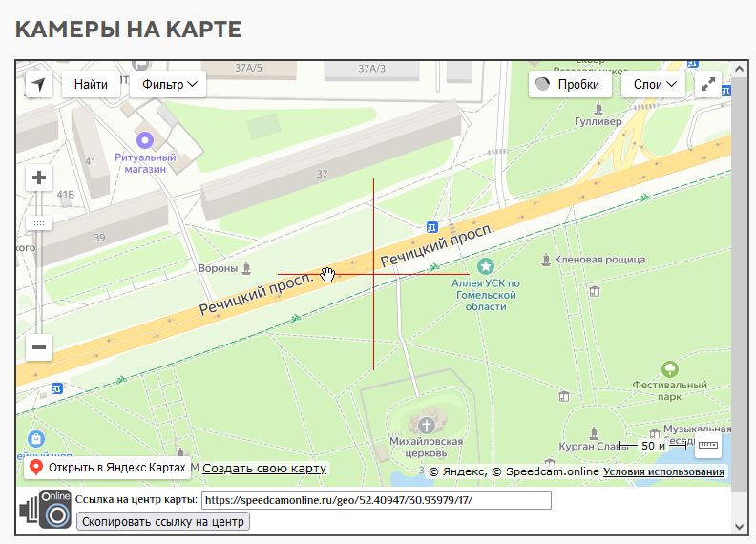Image resolution: width=756 pixels, height=544 pixels.
Task: Click the geolocation arrow icon
Action: [38, 84]
